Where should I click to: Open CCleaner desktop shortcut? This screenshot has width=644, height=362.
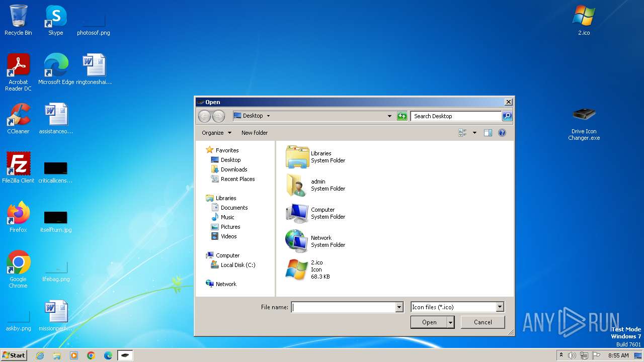18,119
